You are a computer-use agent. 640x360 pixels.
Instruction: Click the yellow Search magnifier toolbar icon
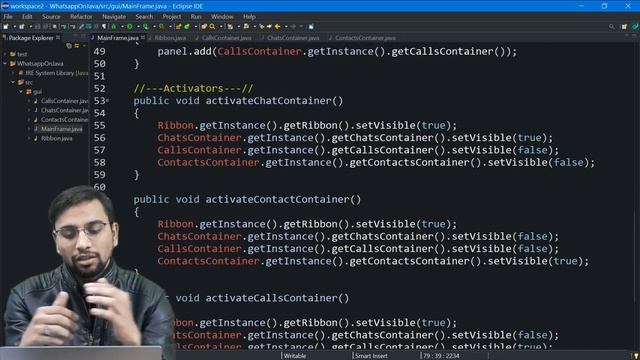(212, 27)
